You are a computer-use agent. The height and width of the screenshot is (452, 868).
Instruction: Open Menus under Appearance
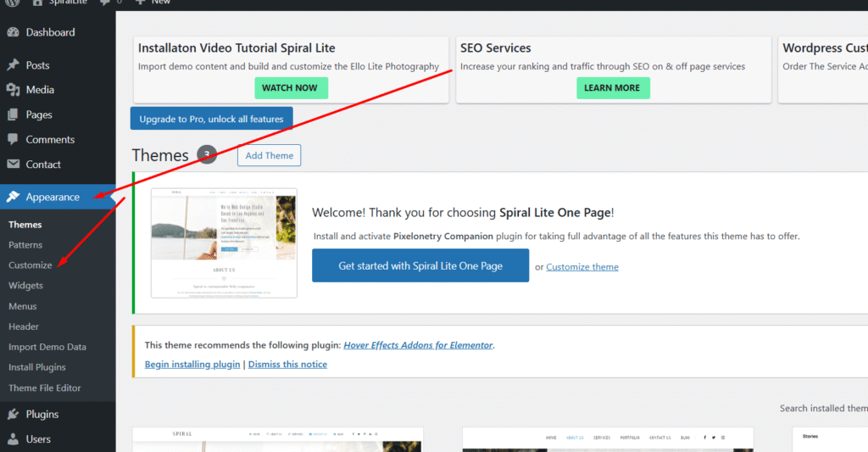tap(23, 306)
